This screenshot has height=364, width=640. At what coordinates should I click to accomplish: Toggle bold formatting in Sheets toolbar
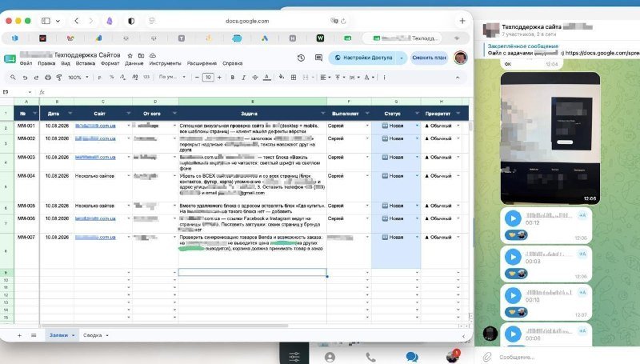tap(232, 77)
